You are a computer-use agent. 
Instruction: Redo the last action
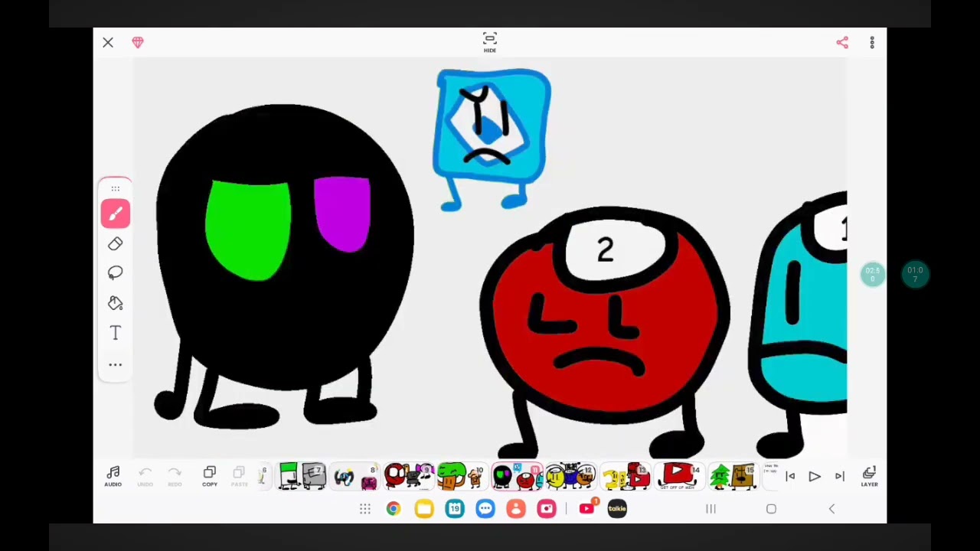pyautogui.click(x=175, y=476)
